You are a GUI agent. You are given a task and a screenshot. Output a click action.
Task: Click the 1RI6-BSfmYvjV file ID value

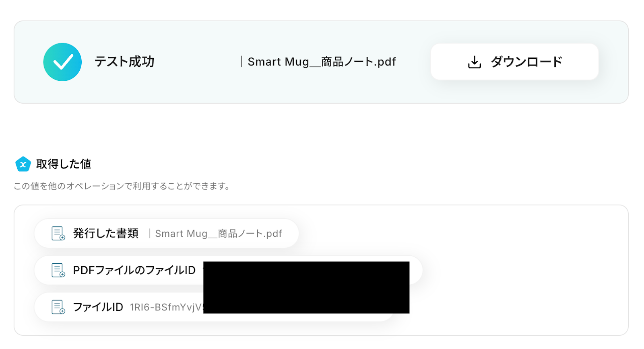(x=166, y=308)
